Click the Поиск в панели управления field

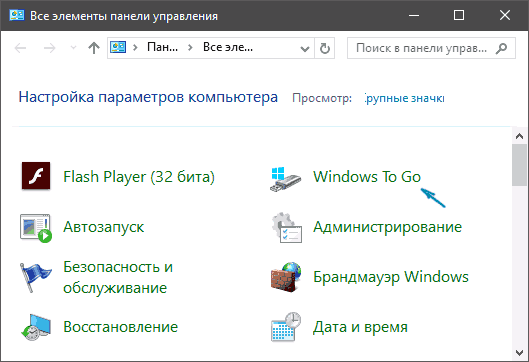click(431, 48)
